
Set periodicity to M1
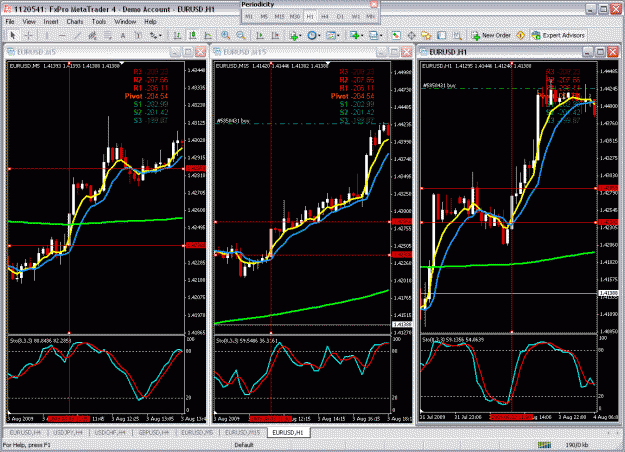click(x=249, y=16)
